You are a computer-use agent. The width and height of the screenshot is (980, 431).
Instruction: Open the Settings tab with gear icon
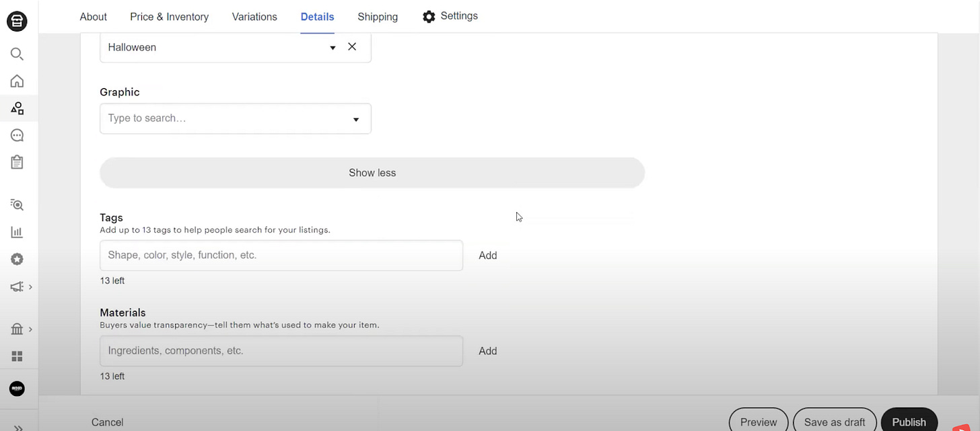click(x=450, y=16)
